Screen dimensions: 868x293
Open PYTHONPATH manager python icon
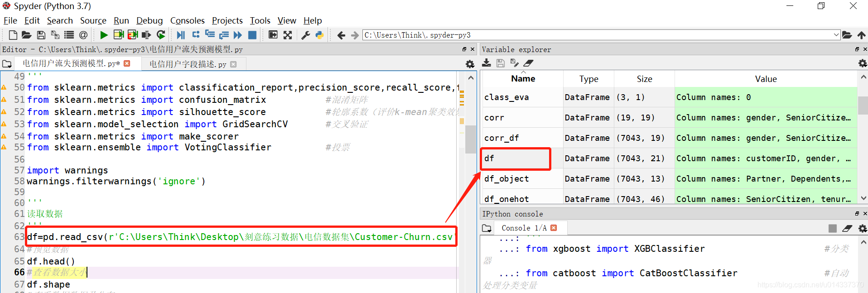[319, 35]
